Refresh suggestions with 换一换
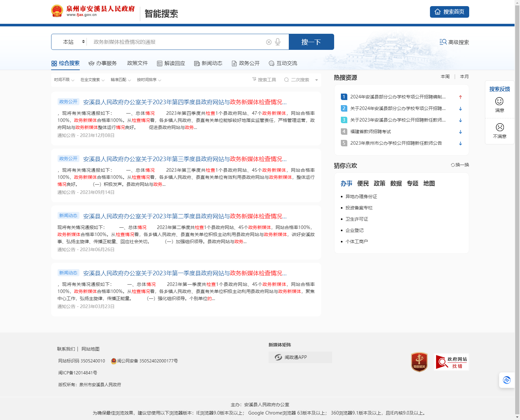520x420 pixels. tap(460, 165)
